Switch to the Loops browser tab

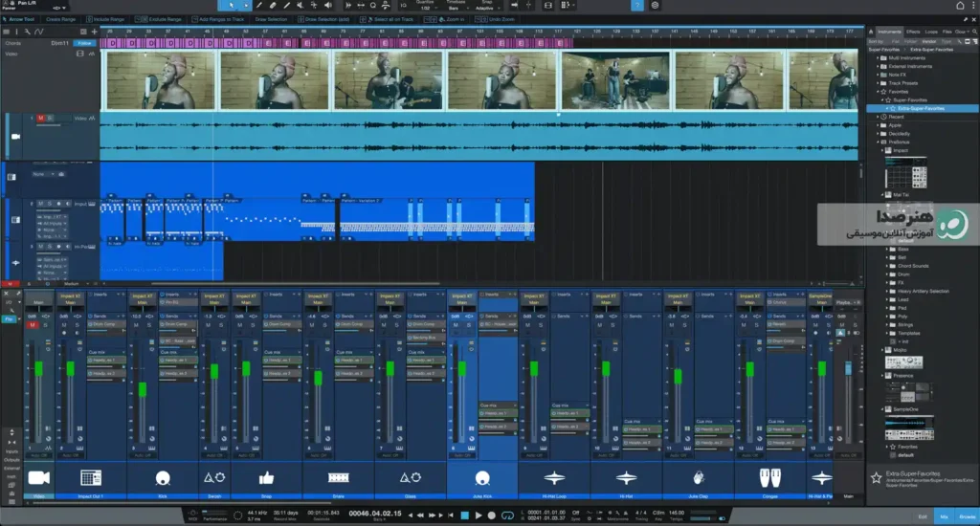coord(932,32)
